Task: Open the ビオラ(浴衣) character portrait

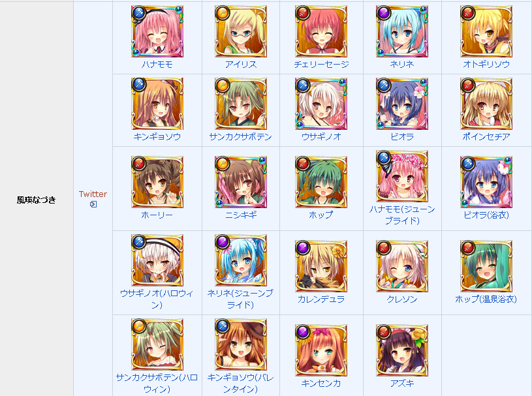Action: (486, 182)
